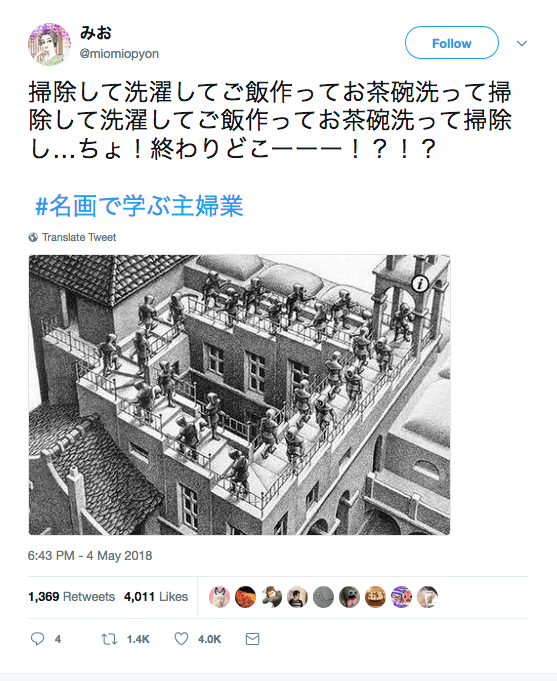Open the image info circle icon
This screenshot has width=557, height=681.
420,284
